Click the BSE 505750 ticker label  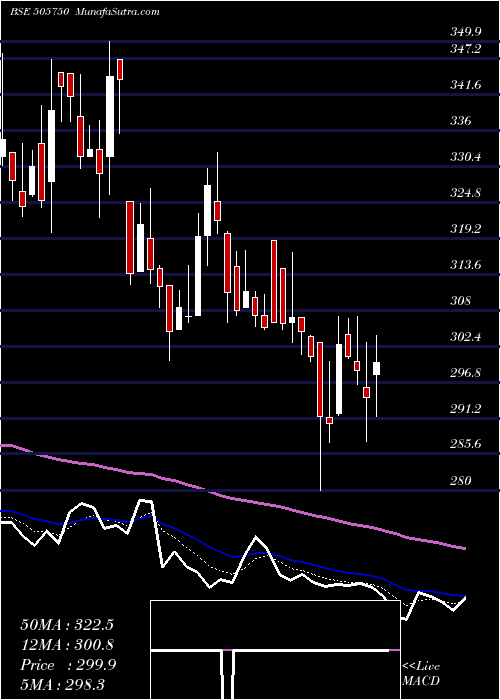tap(39, 12)
